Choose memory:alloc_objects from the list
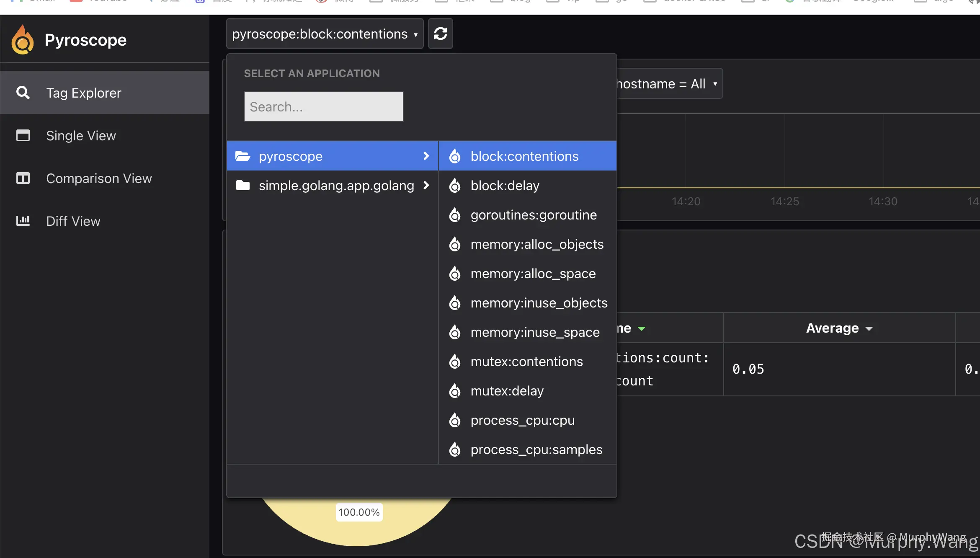The height and width of the screenshot is (558, 980). click(x=537, y=244)
